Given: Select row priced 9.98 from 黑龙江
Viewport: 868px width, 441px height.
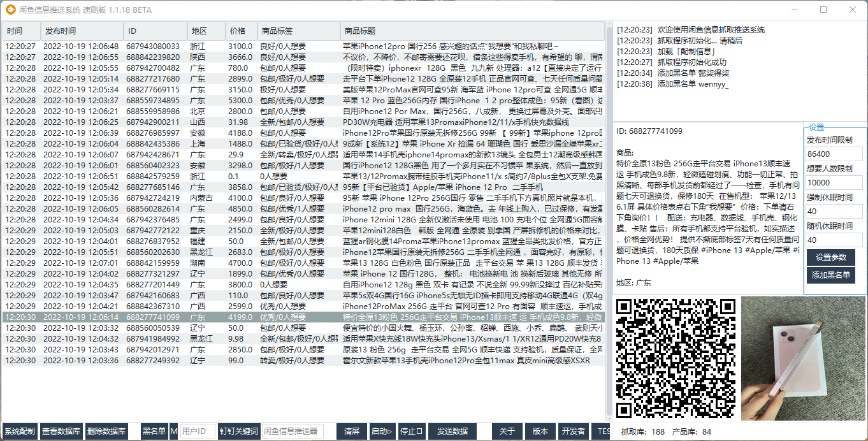Looking at the screenshot, I should click(303, 339).
